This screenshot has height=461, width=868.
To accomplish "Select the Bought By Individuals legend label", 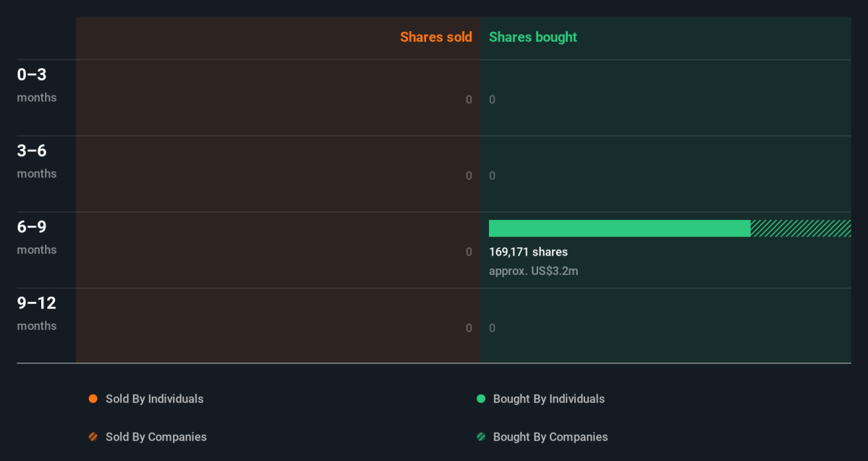I will [x=549, y=399].
